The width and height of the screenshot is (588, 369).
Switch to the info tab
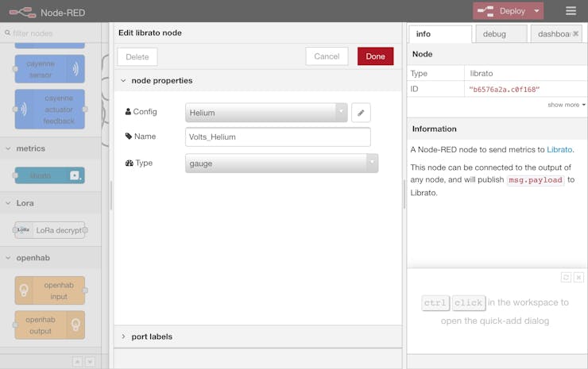440,34
